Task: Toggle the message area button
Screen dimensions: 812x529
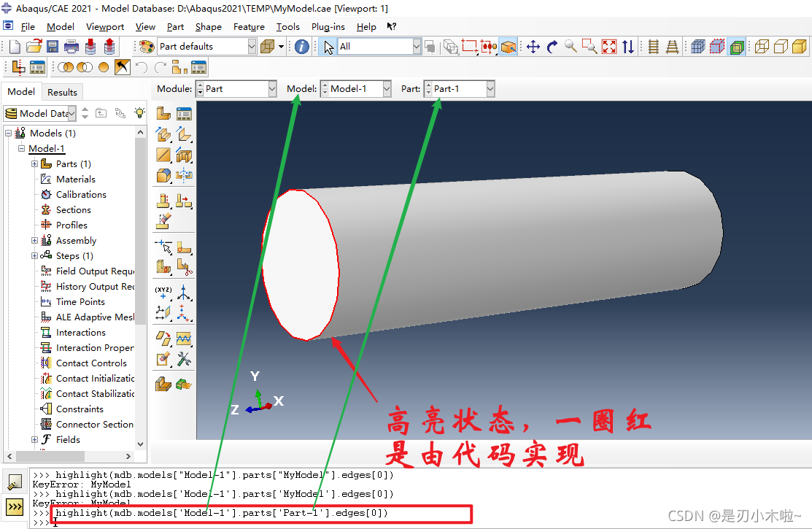Action: [15, 482]
